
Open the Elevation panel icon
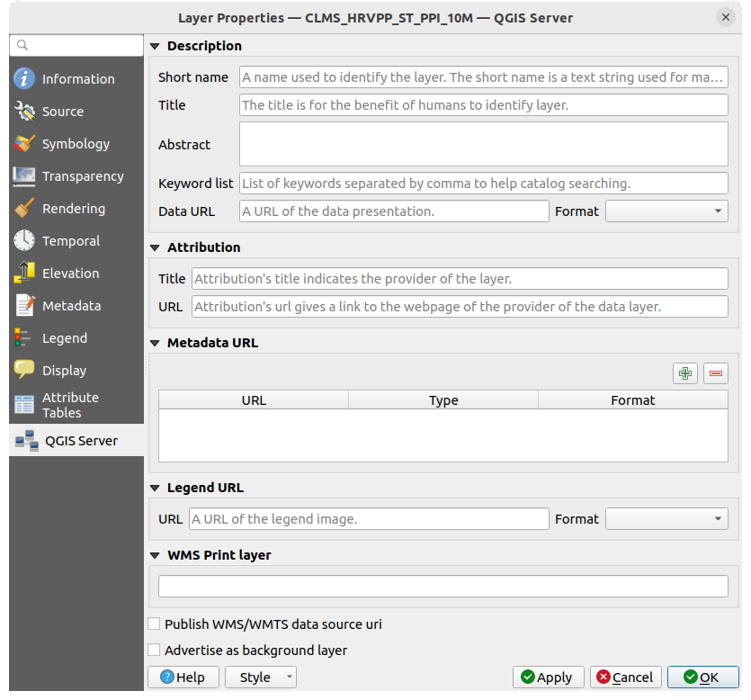tap(24, 274)
